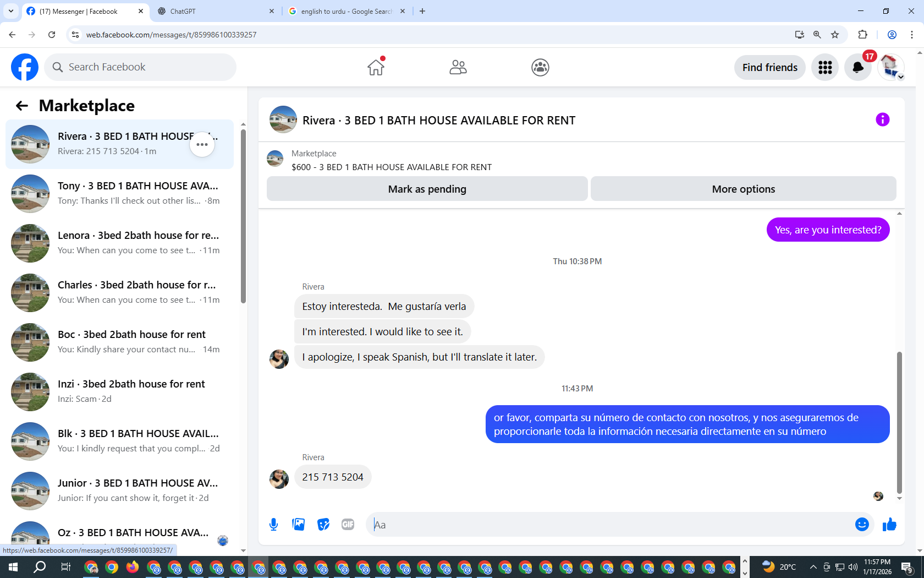This screenshot has width=924, height=578.
Task: Open a new browser tab
Action: (422, 11)
